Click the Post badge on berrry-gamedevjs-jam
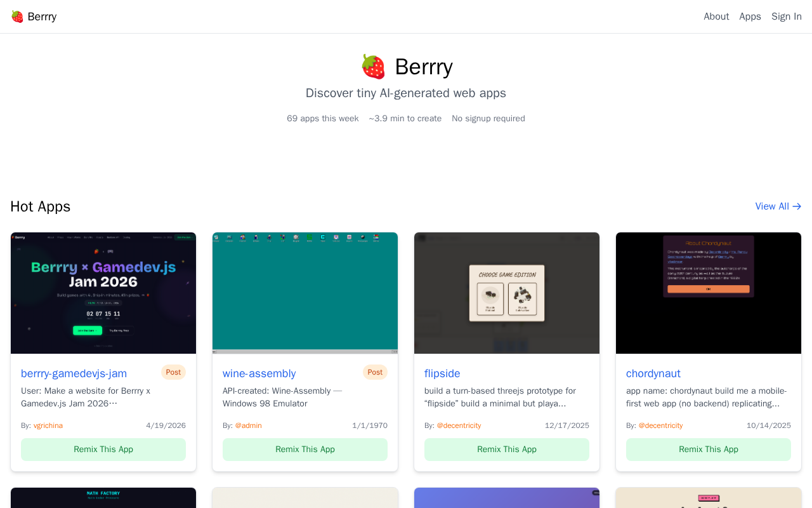This screenshot has width=812, height=508. click(x=173, y=372)
